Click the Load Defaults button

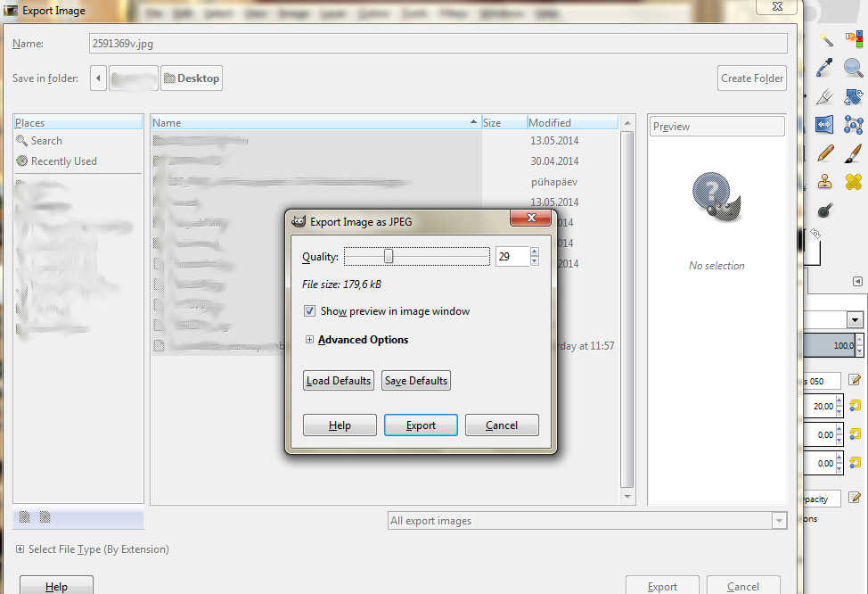tap(339, 381)
